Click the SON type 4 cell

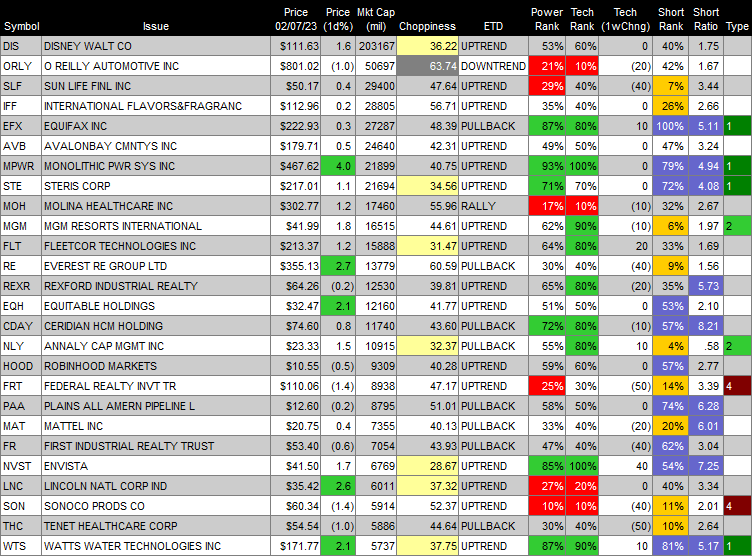coord(738,507)
